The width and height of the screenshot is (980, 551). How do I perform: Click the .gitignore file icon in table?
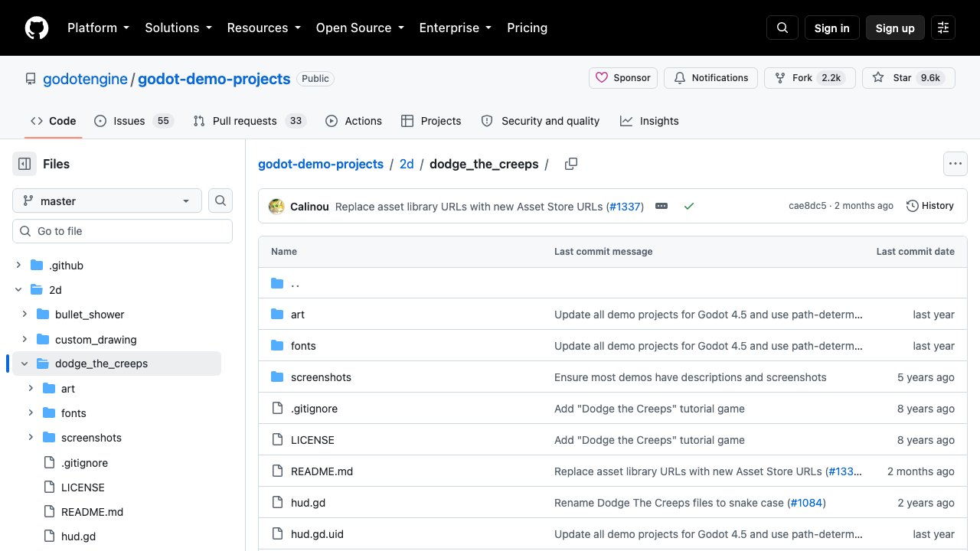[277, 409]
